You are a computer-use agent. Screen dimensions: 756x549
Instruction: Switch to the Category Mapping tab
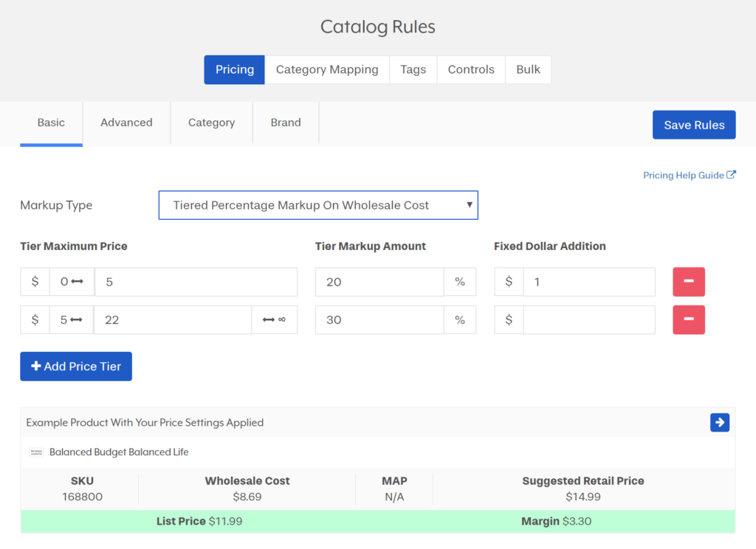(327, 69)
